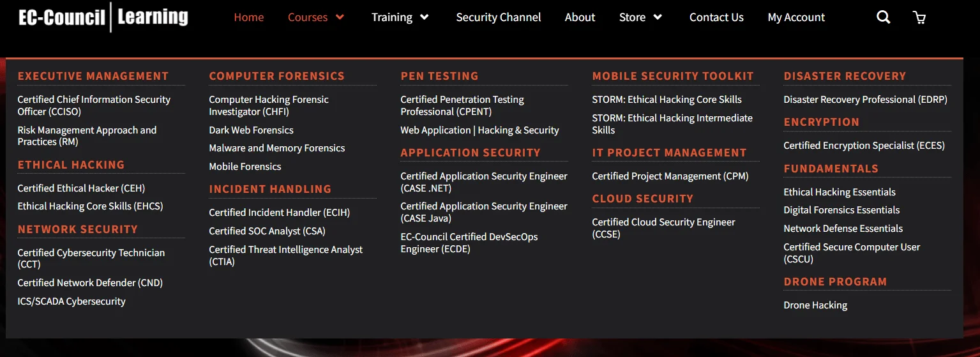Select the Drone Hacking course
Screen dimensions: 980x357
point(815,305)
